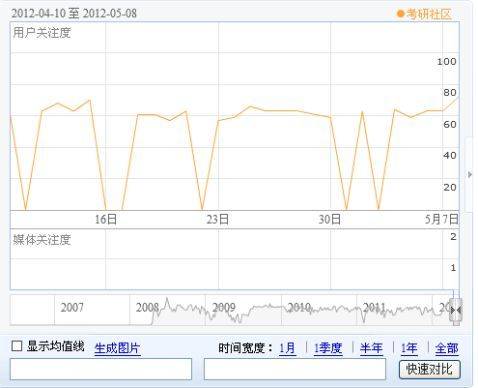Select 2010 in the overview timeline
This screenshot has width=478, height=388.
point(299,307)
